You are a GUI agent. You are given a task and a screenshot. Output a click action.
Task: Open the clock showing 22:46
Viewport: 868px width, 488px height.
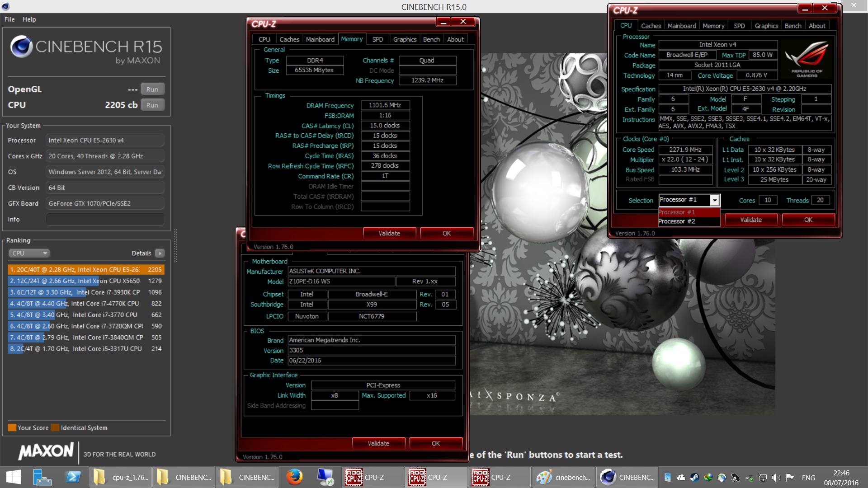[841, 478]
